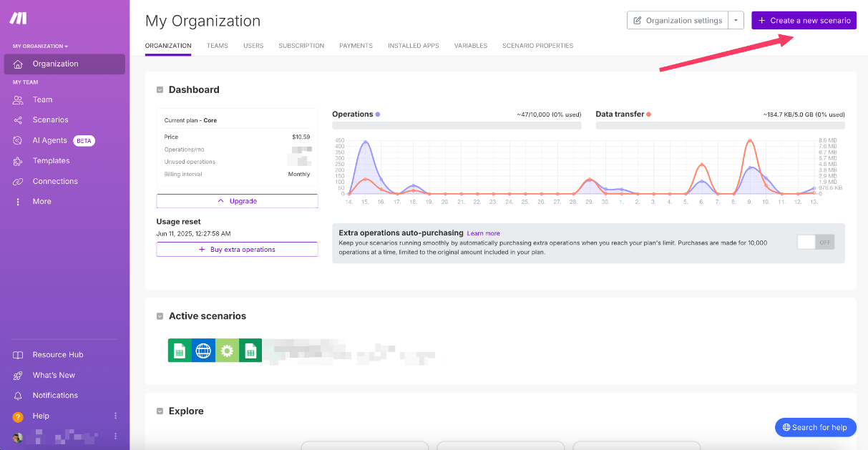Click the "Current plan - Core" text
The width and height of the screenshot is (868, 450).
[190, 120]
